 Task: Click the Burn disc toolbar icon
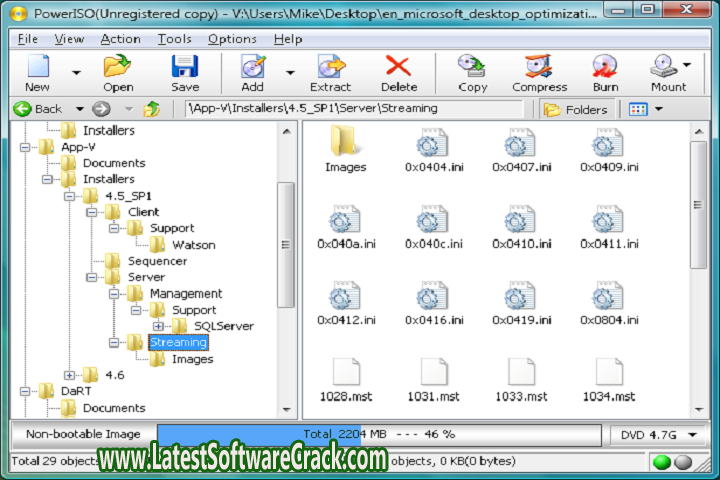coord(605,68)
